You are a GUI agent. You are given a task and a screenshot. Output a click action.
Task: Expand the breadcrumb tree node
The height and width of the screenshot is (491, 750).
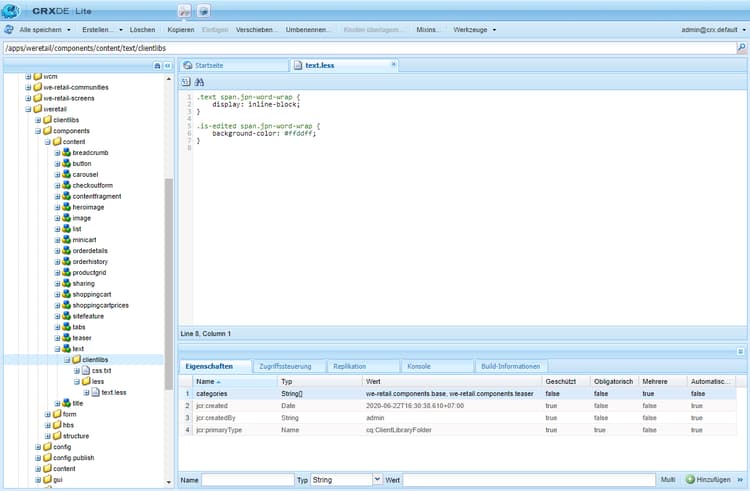[x=57, y=153]
